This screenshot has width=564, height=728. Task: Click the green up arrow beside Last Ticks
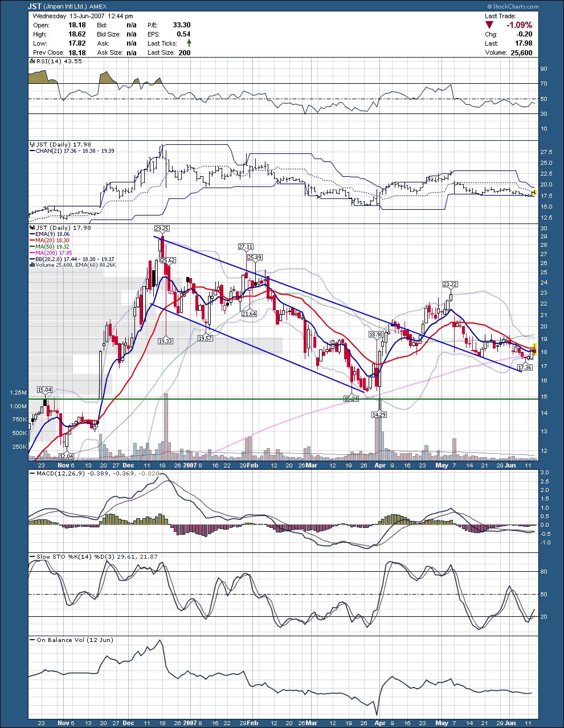tap(189, 43)
